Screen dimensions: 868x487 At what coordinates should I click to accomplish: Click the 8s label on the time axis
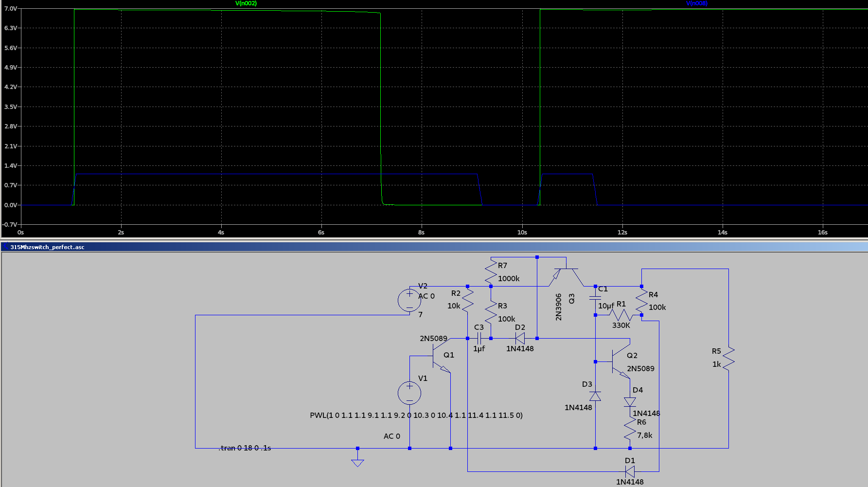coord(421,233)
